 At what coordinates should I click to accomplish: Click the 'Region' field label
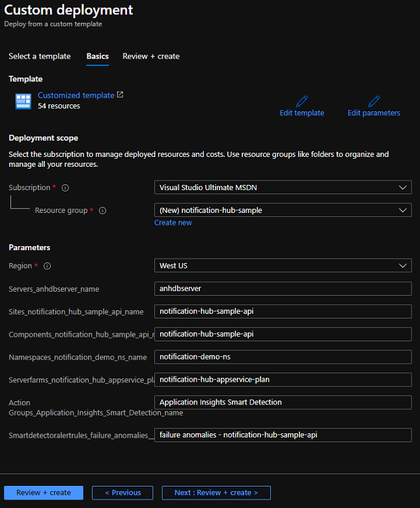point(20,266)
